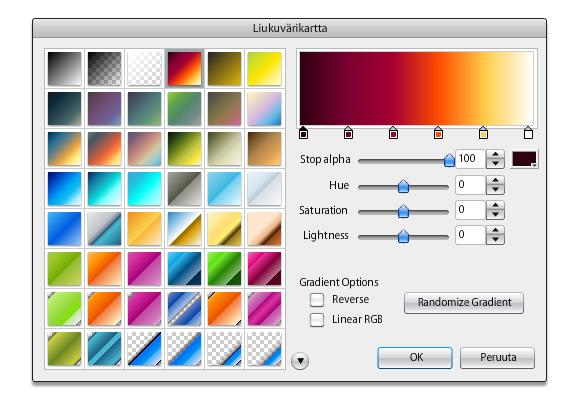Increase the Lightness value with up arrow

tap(495, 231)
